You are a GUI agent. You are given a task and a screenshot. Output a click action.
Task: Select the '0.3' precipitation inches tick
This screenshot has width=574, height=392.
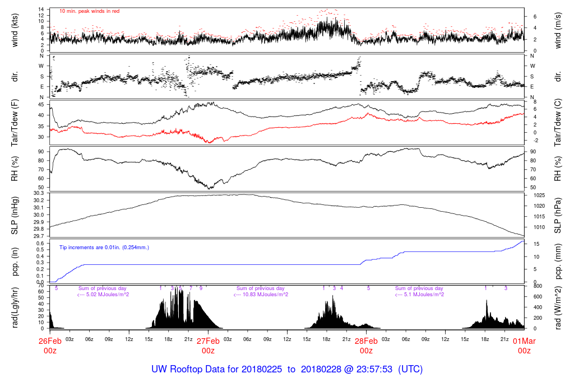pyautogui.click(x=40, y=263)
